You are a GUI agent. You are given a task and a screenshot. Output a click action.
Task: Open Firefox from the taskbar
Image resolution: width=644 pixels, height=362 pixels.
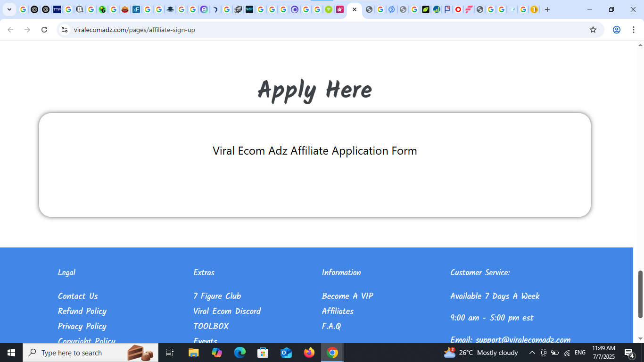(x=309, y=353)
